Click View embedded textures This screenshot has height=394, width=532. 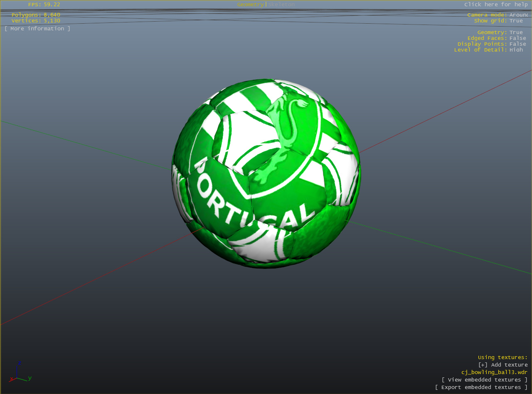pyautogui.click(x=484, y=380)
